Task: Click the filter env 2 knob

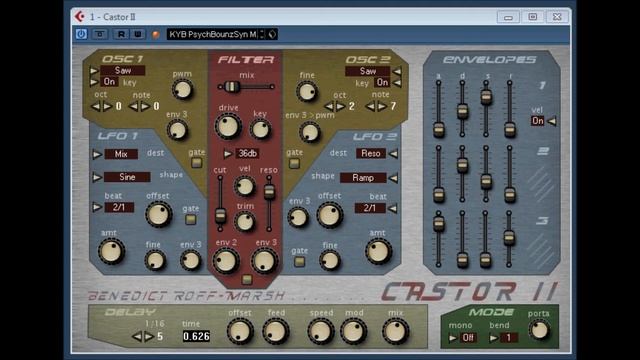Action: tap(225, 261)
